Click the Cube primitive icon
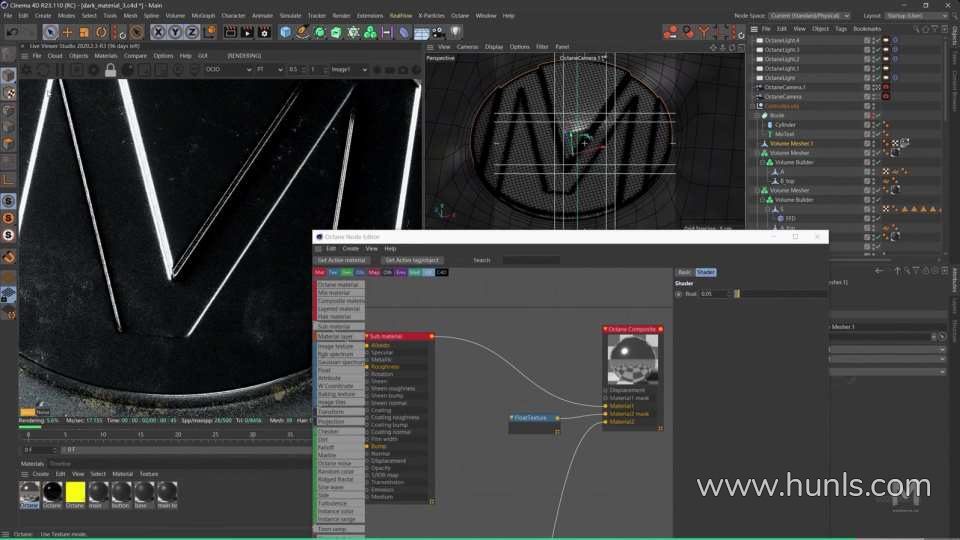The width and height of the screenshot is (960, 540). pyautogui.click(x=286, y=32)
